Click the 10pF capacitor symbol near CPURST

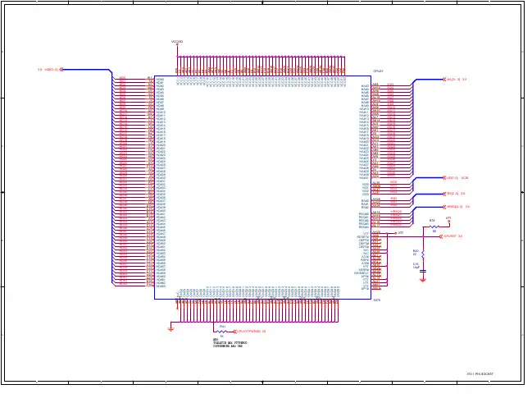[x=423, y=271]
